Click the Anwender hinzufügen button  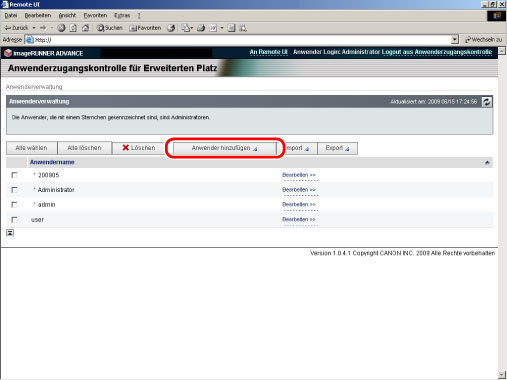tap(225, 148)
